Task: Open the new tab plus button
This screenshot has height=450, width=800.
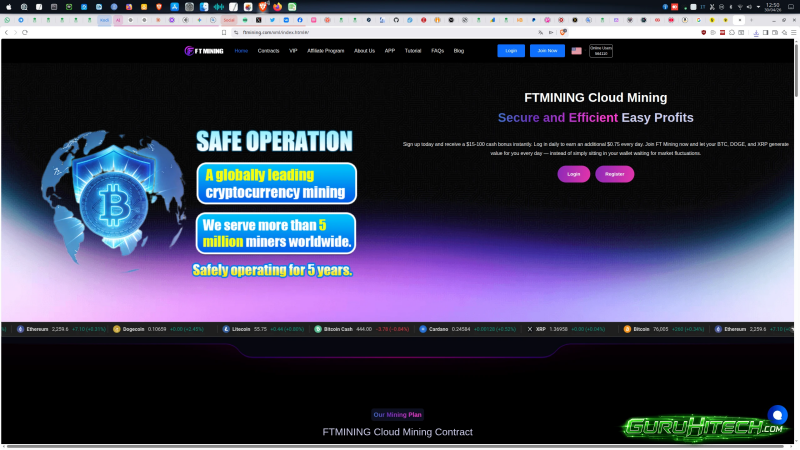Action: click(x=752, y=20)
